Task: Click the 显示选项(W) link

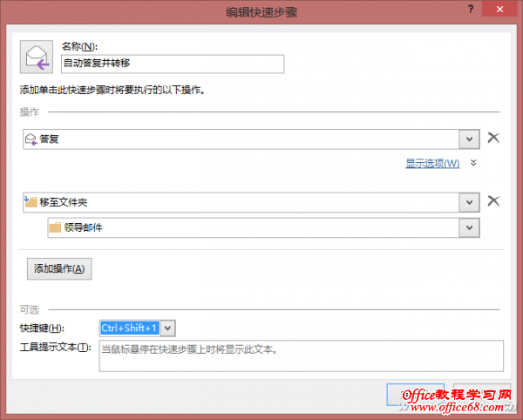Action: point(432,163)
